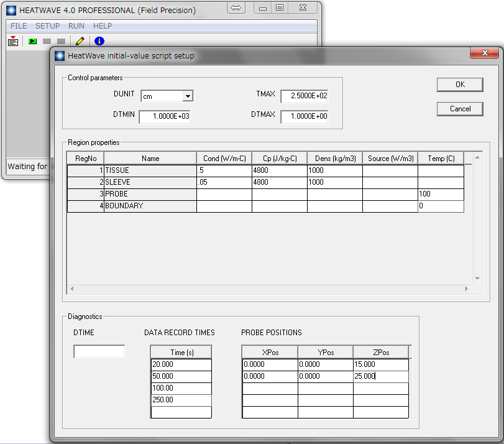504x444 pixels.
Task: Click ZPos cell containing 15.000
Action: point(381,364)
